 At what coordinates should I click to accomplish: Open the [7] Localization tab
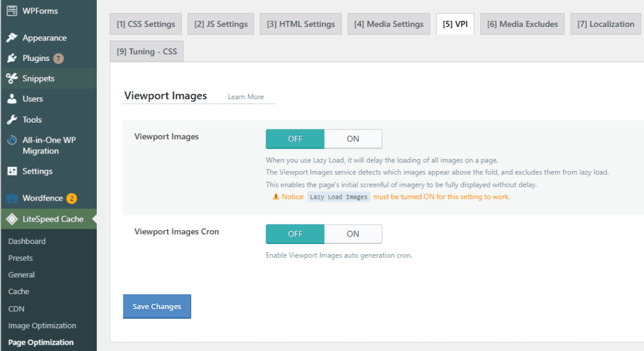tap(606, 24)
